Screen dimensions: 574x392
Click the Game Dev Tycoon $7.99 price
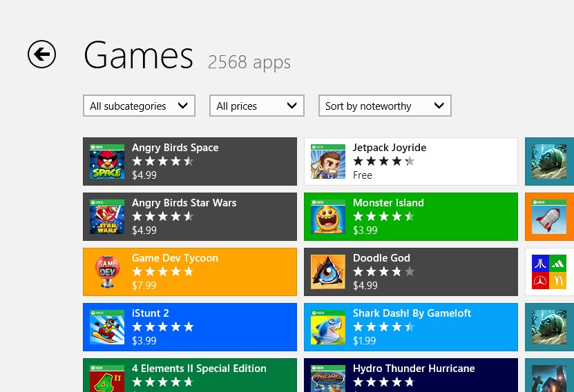(144, 286)
